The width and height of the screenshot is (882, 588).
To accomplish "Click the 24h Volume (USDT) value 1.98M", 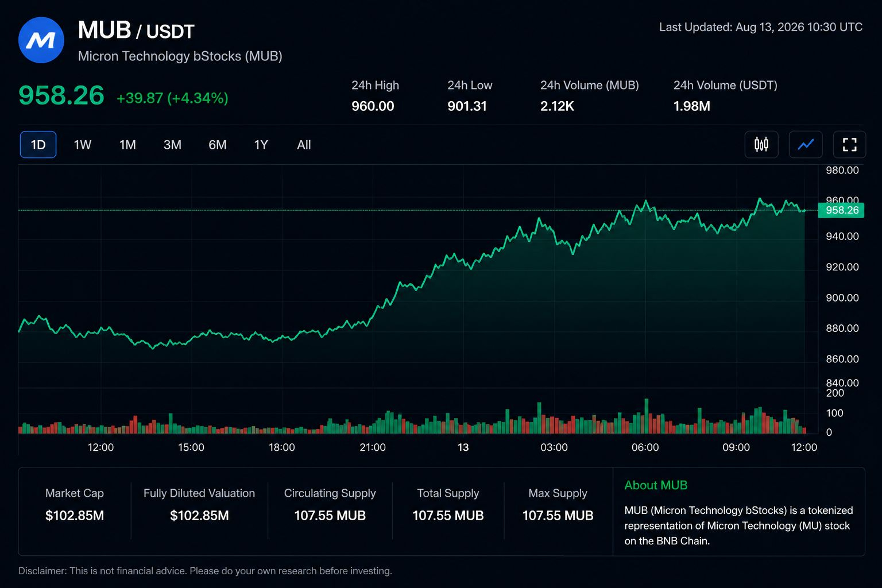I will click(691, 106).
